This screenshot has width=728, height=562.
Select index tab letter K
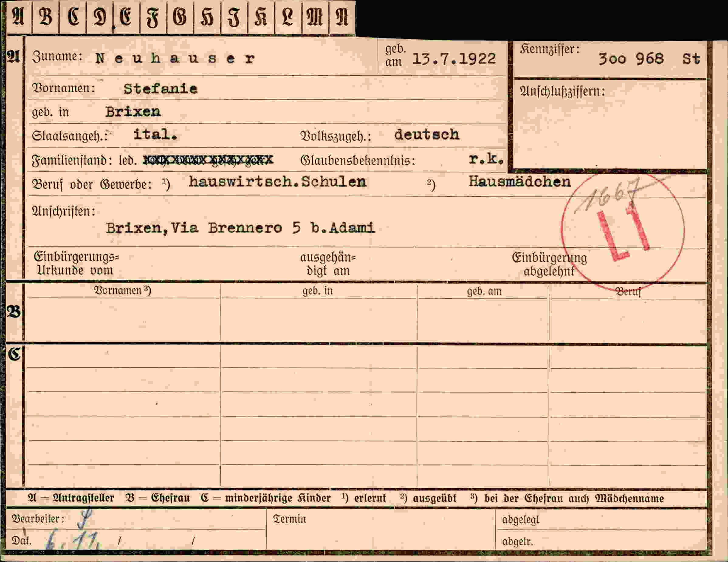pyautogui.click(x=261, y=17)
